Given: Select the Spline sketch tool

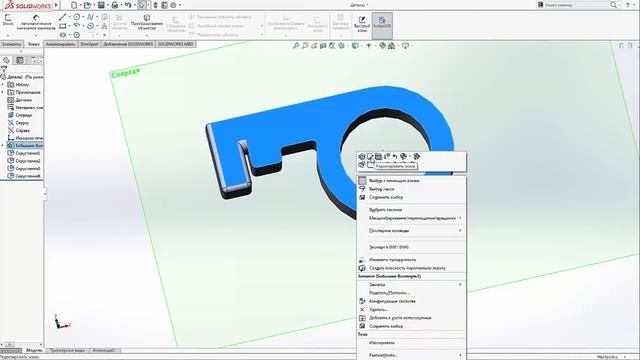Looking at the screenshot, I should (90, 17).
